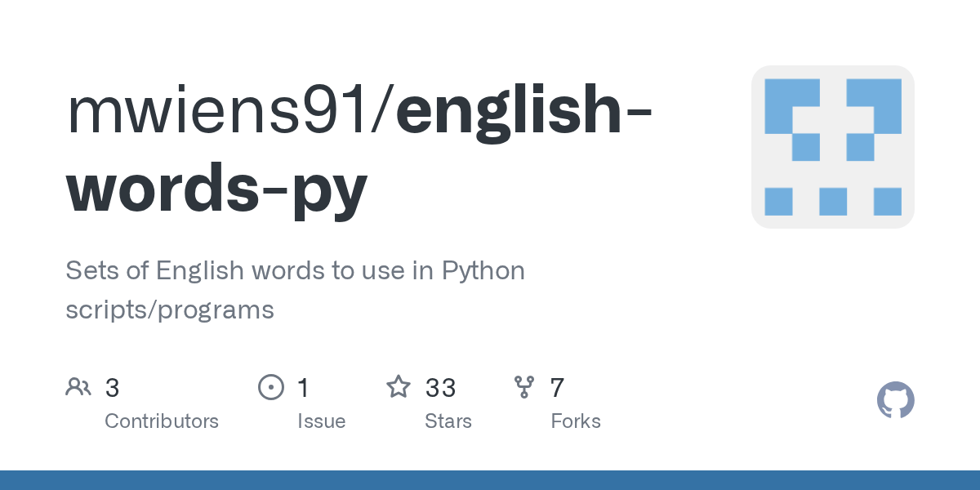
Task: Click the contributors count 3
Action: pyautogui.click(x=112, y=387)
